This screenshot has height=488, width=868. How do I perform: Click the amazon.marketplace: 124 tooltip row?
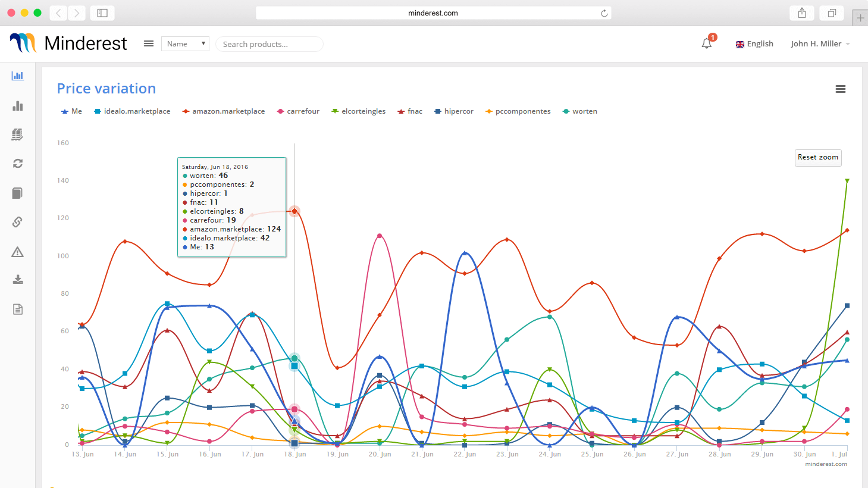tap(231, 229)
